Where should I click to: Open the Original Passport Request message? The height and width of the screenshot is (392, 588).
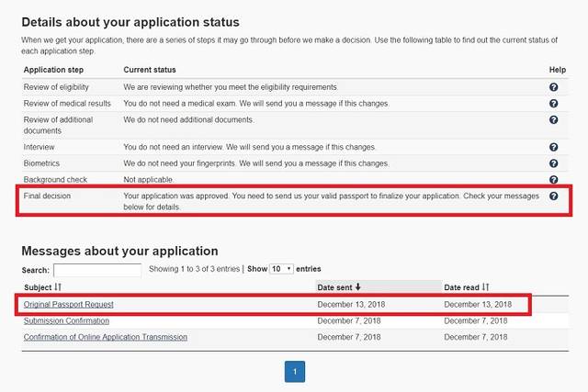(x=69, y=304)
